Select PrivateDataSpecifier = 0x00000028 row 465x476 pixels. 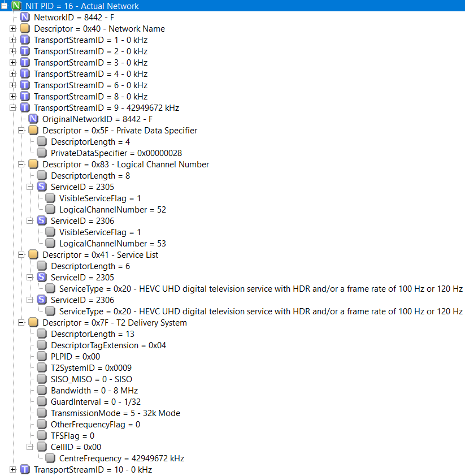coord(116,153)
